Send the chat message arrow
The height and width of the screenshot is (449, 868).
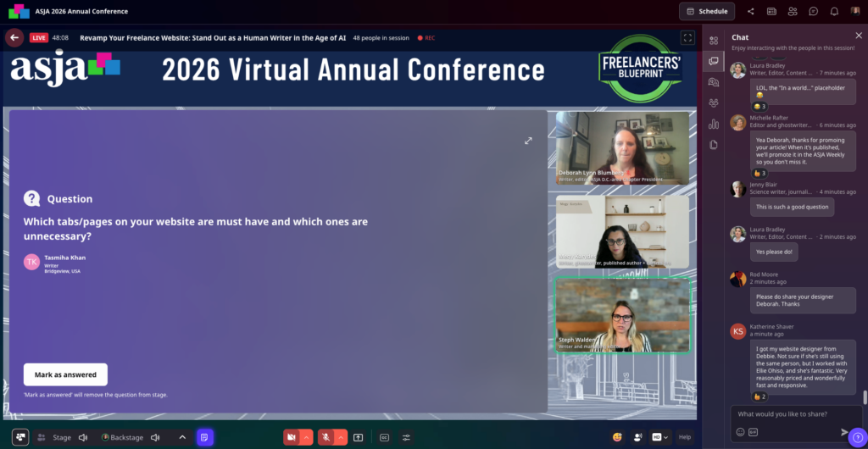tap(845, 432)
